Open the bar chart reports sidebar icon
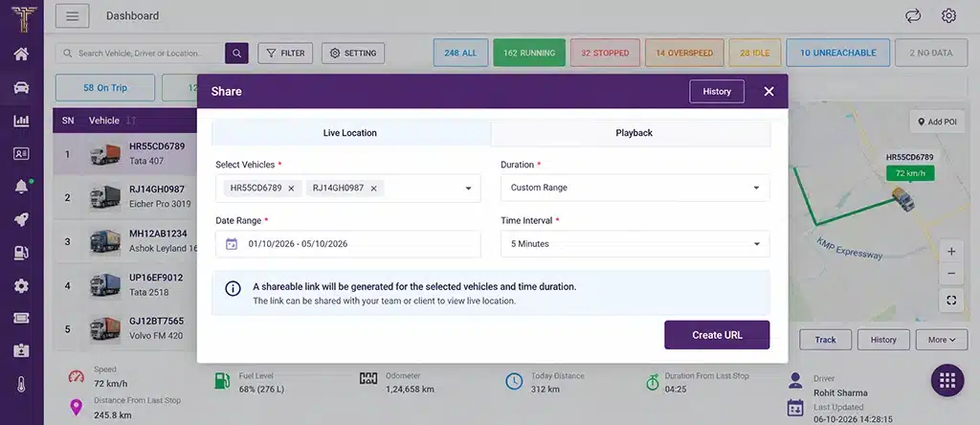Screen dimensions: 980x425 coord(21,121)
